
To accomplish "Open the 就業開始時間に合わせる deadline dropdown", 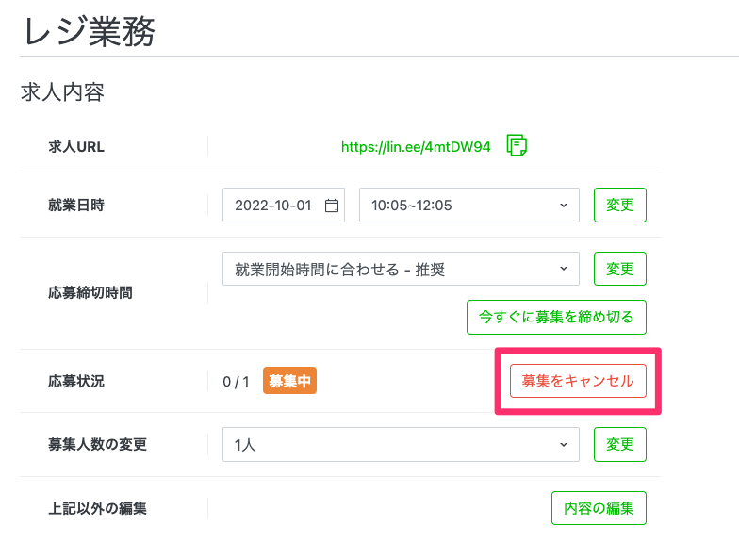I will (401, 270).
